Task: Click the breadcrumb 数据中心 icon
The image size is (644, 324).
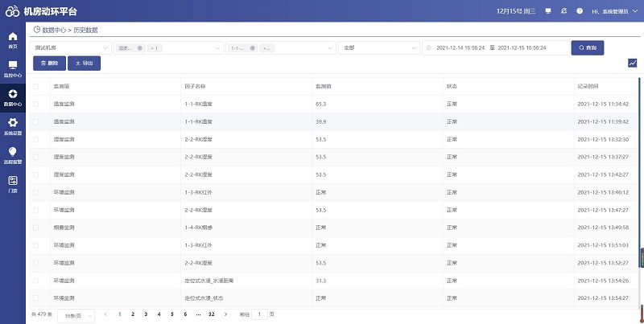Action: tap(37, 30)
